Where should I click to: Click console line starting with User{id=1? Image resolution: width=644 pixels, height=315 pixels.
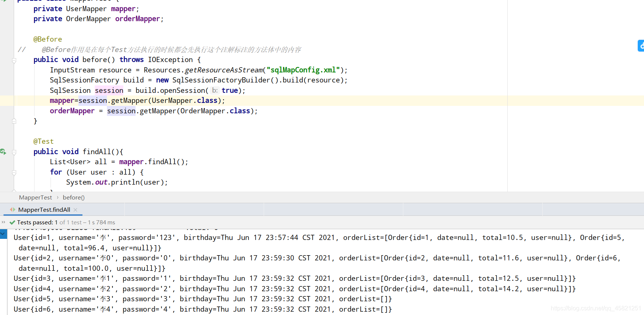(x=319, y=238)
